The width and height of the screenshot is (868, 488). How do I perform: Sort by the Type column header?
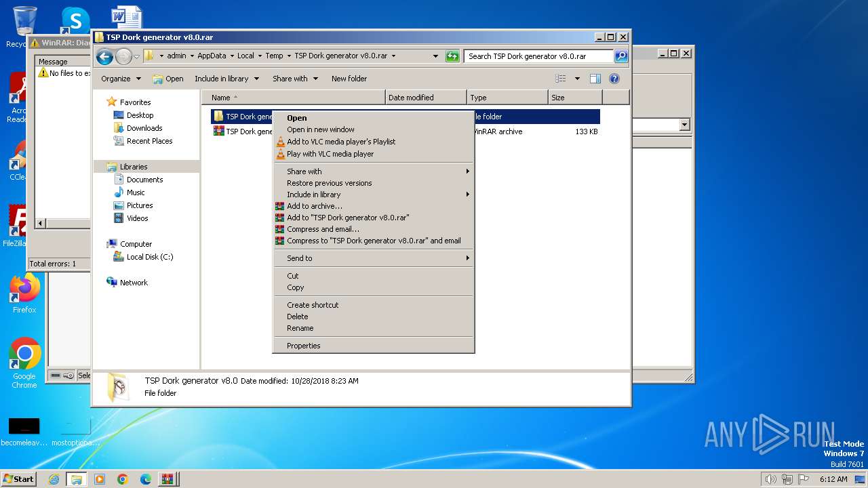(x=507, y=98)
